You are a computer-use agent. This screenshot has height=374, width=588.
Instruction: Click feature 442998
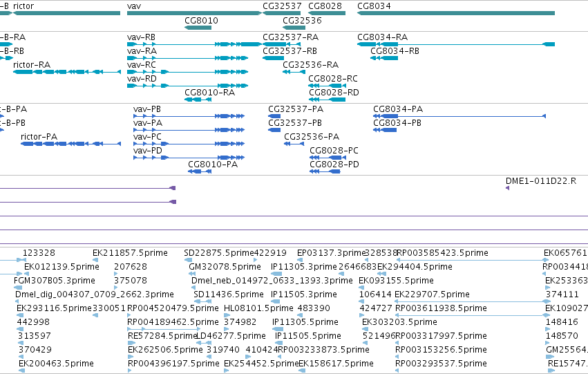click(20, 329)
